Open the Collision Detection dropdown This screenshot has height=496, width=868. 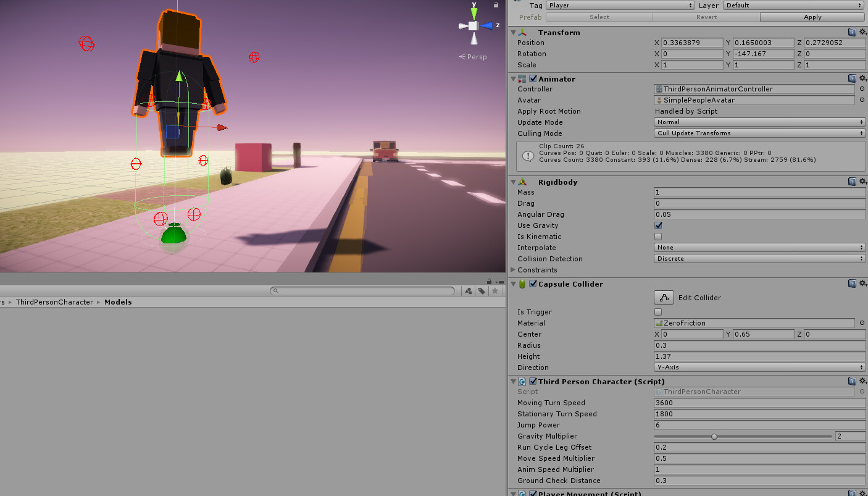(759, 258)
